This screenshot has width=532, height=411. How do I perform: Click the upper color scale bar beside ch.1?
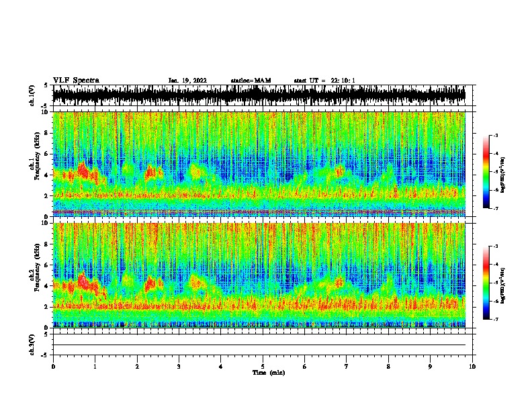click(x=486, y=172)
